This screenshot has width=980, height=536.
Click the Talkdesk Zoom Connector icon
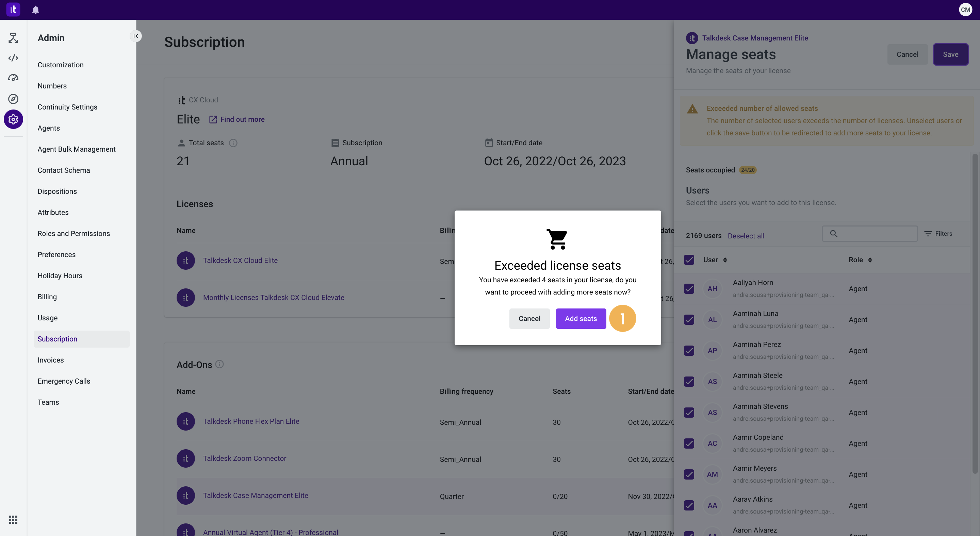pyautogui.click(x=186, y=459)
